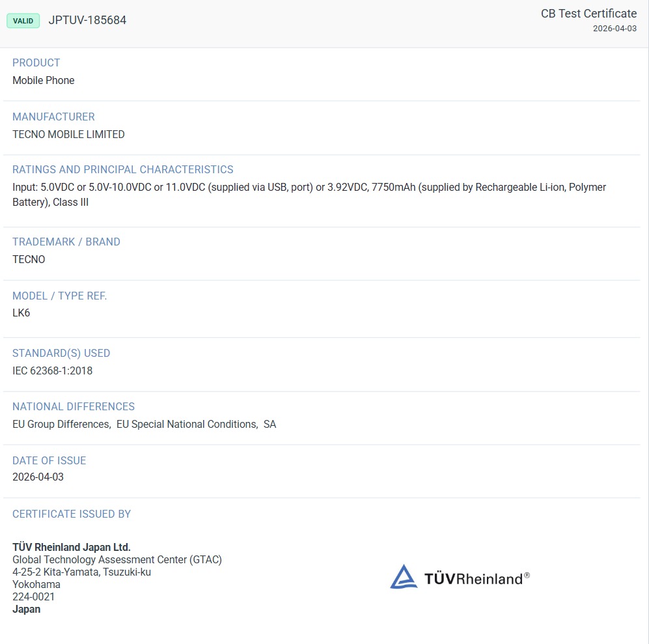This screenshot has height=644, width=649.
Task: Click the MANUFACTURER section heading
Action: [53, 117]
